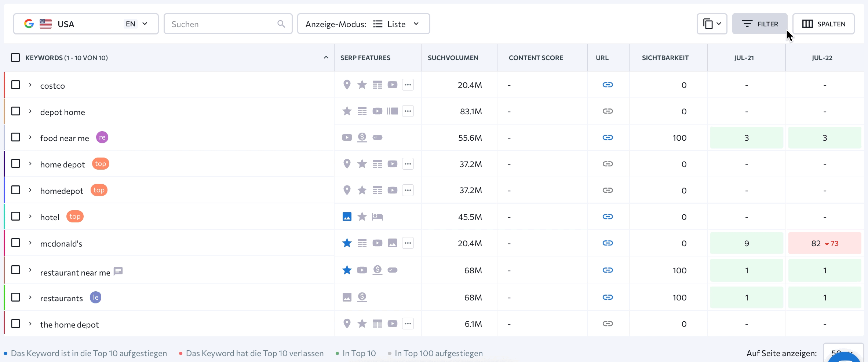Open the comment note icon beside restaurant near me

tap(118, 271)
